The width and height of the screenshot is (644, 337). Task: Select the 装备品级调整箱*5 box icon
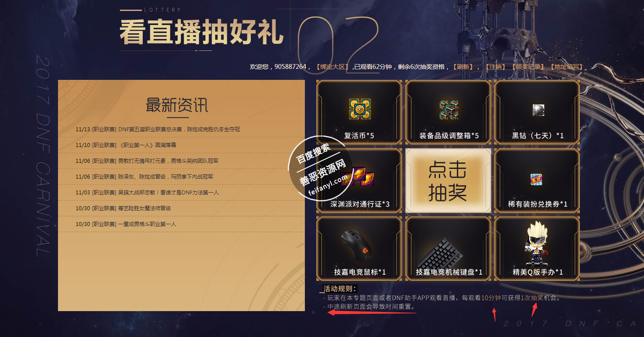[449, 110]
